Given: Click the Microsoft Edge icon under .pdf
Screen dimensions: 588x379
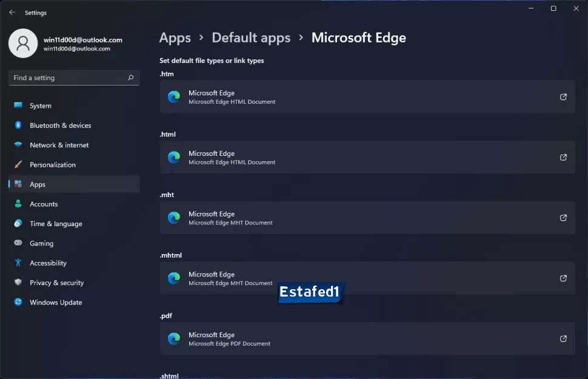Looking at the screenshot, I should coord(174,339).
